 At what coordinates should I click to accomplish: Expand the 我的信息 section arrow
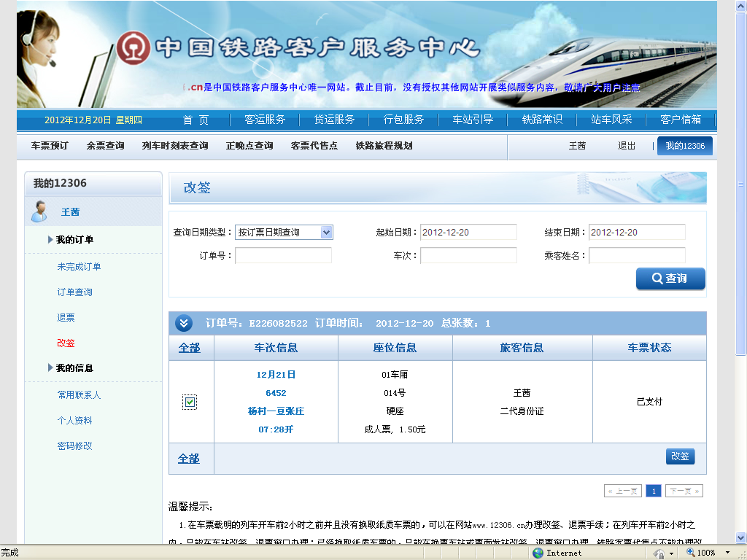[x=50, y=367]
